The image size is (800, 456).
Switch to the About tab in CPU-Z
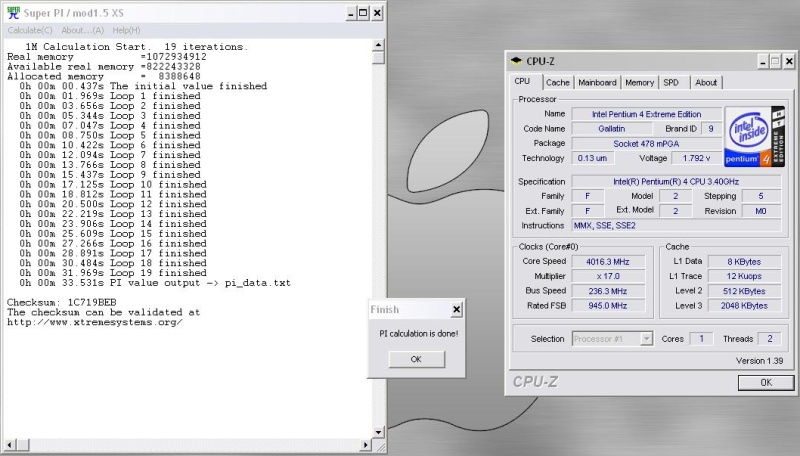[x=706, y=83]
